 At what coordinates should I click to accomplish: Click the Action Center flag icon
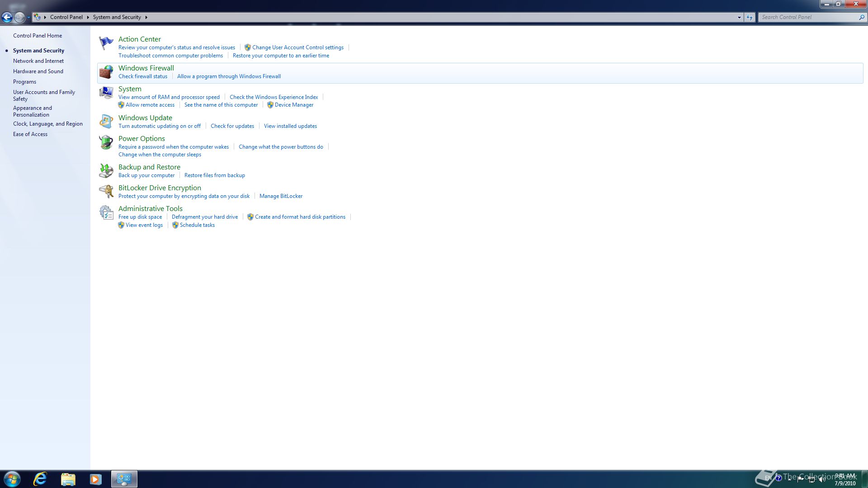click(x=106, y=43)
